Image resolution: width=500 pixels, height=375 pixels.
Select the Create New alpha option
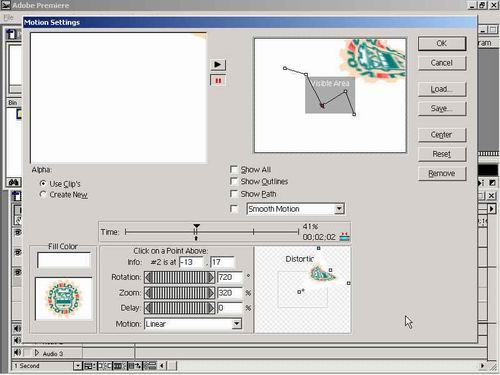click(x=43, y=194)
